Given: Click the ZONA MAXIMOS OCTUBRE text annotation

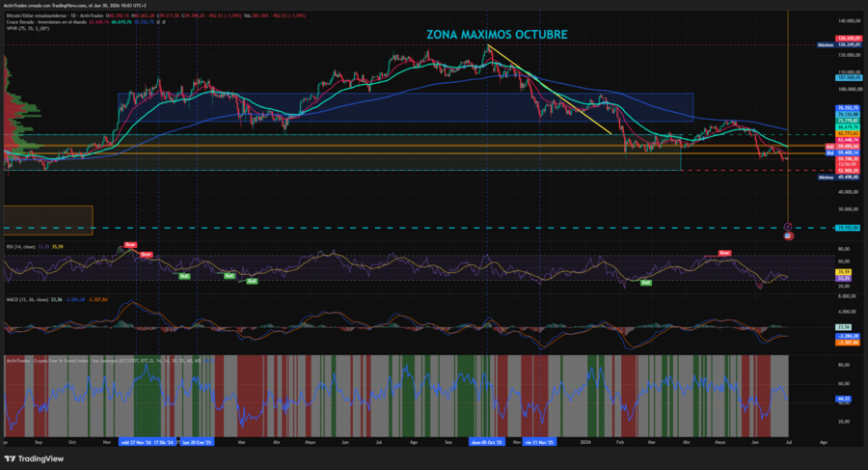Looking at the screenshot, I should coord(497,35).
